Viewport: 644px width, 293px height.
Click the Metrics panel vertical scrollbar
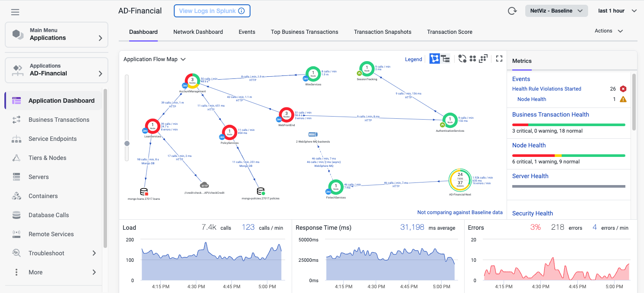coord(634,102)
